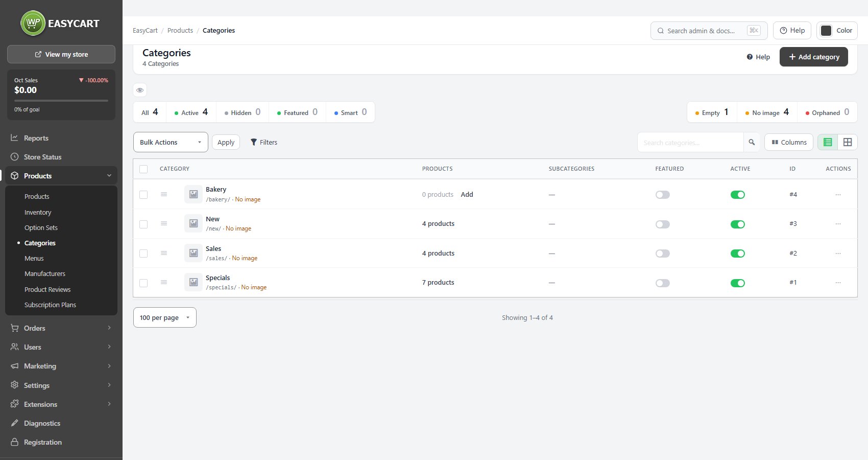Switch to grid view layout icon
Image resolution: width=868 pixels, height=460 pixels.
click(848, 142)
